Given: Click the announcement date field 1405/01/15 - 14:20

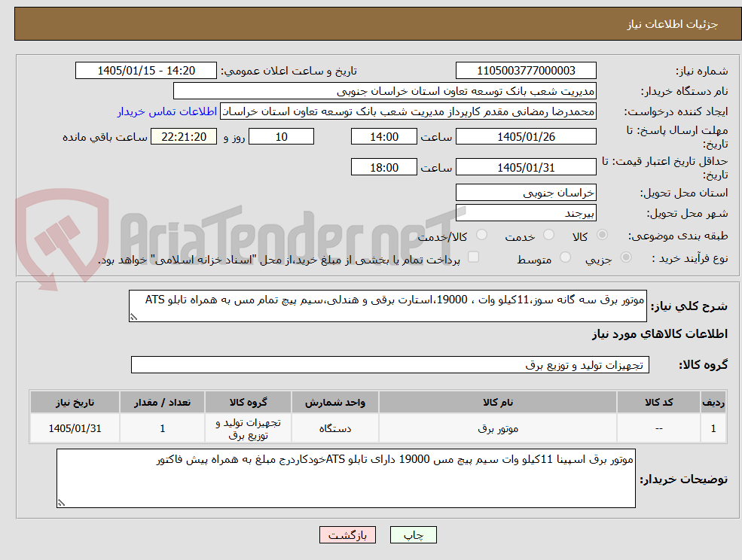Looking at the screenshot, I should point(145,71).
